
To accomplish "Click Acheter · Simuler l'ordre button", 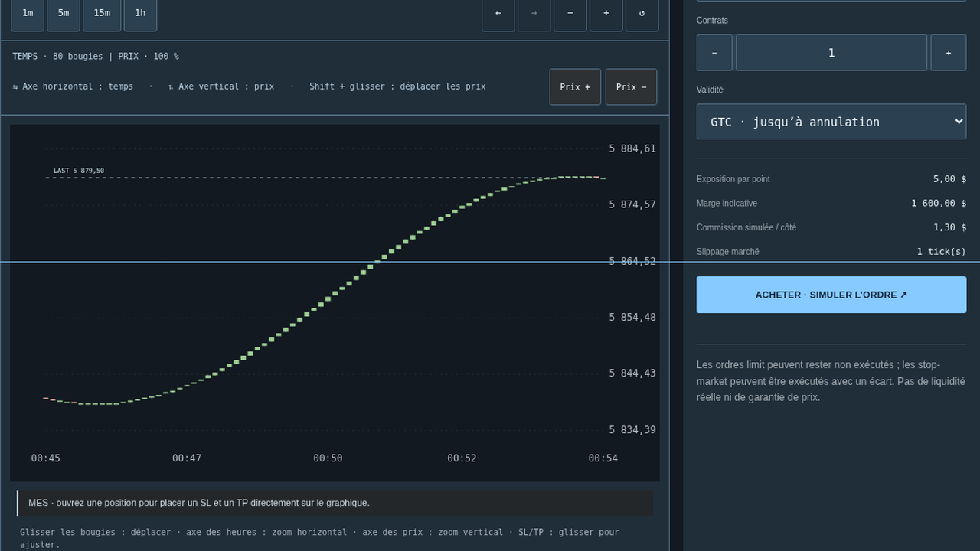I will point(831,295).
